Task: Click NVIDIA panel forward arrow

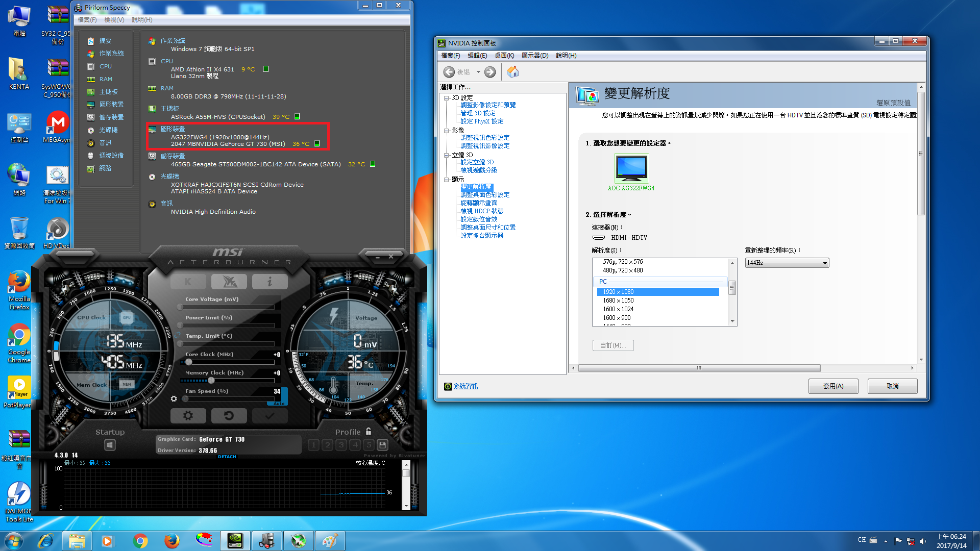Action: coord(490,72)
